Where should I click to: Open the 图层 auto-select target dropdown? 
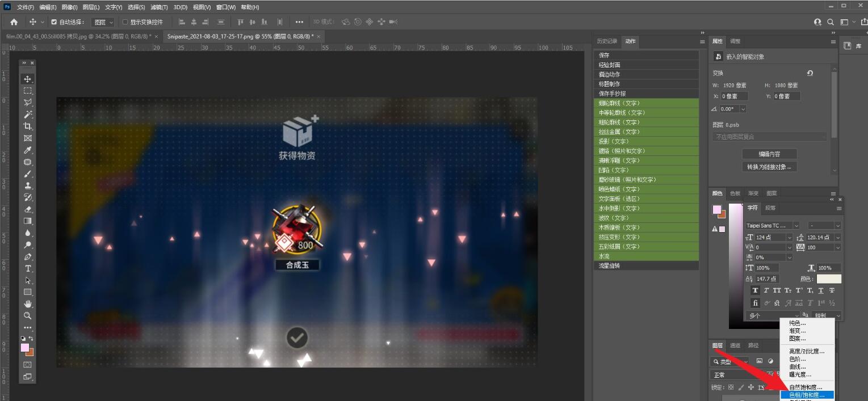(103, 22)
